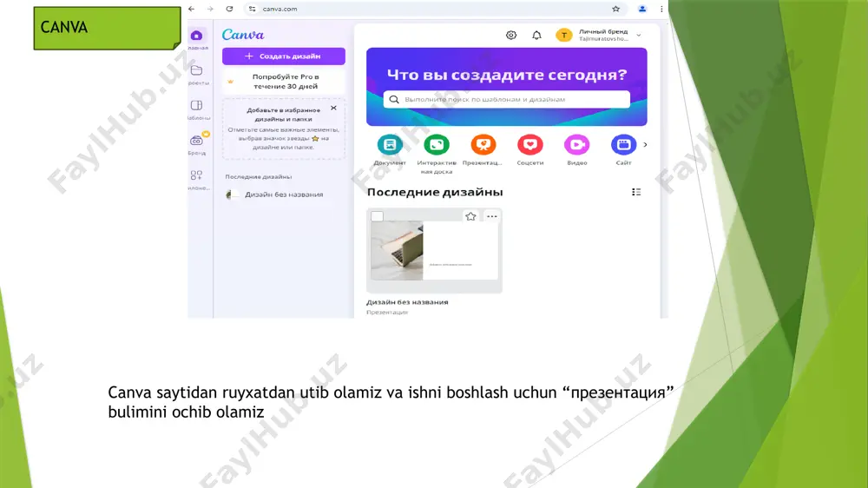Select the Презентация design type icon
The image size is (868, 488).
coord(483,144)
